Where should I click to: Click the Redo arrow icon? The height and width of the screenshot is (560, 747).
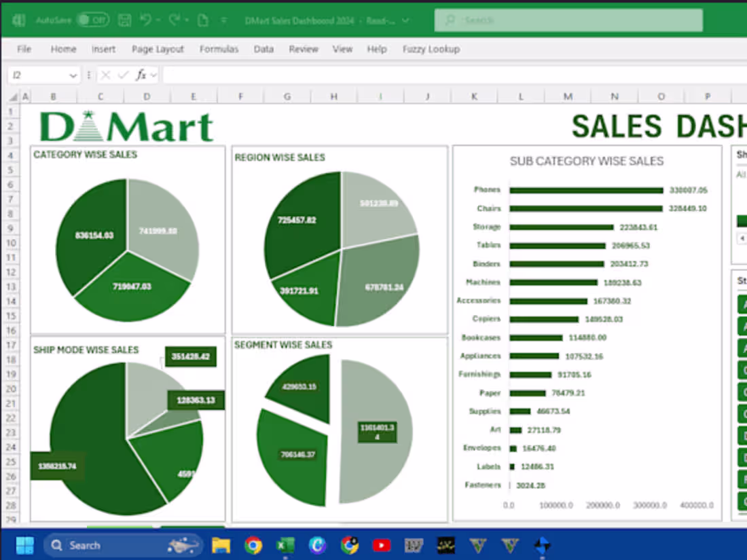[x=174, y=20]
